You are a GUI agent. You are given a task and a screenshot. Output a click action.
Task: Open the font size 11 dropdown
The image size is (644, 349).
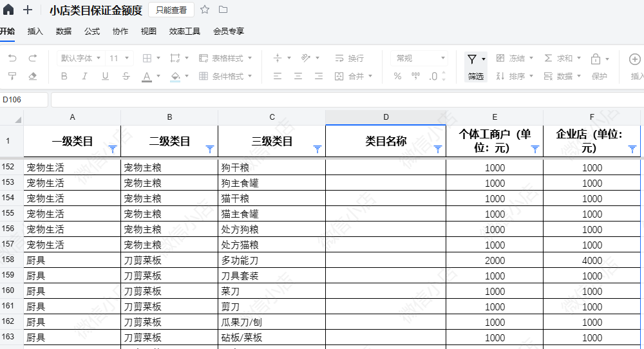119,58
